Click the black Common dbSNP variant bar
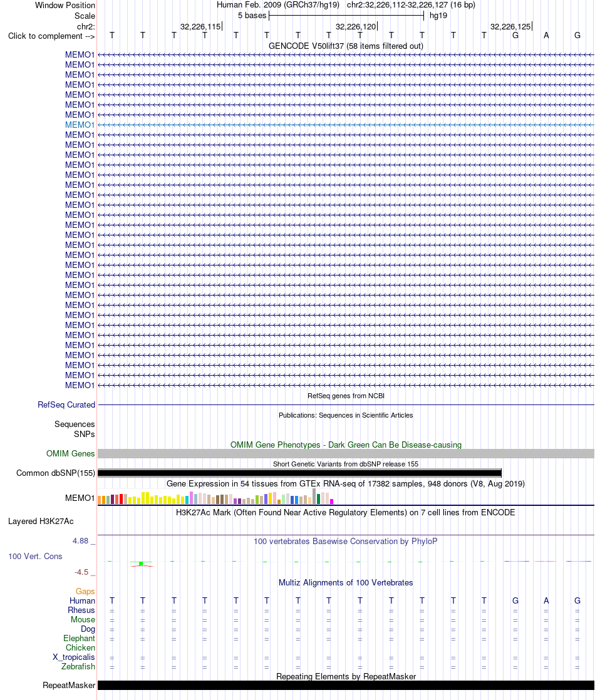The height and width of the screenshot is (700, 595). tap(300, 473)
